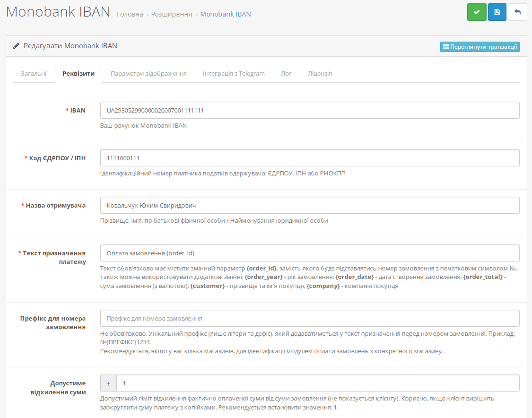This screenshot has width=532, height=418.
Task: Click the Назва отримувача label
Action: tap(56, 206)
